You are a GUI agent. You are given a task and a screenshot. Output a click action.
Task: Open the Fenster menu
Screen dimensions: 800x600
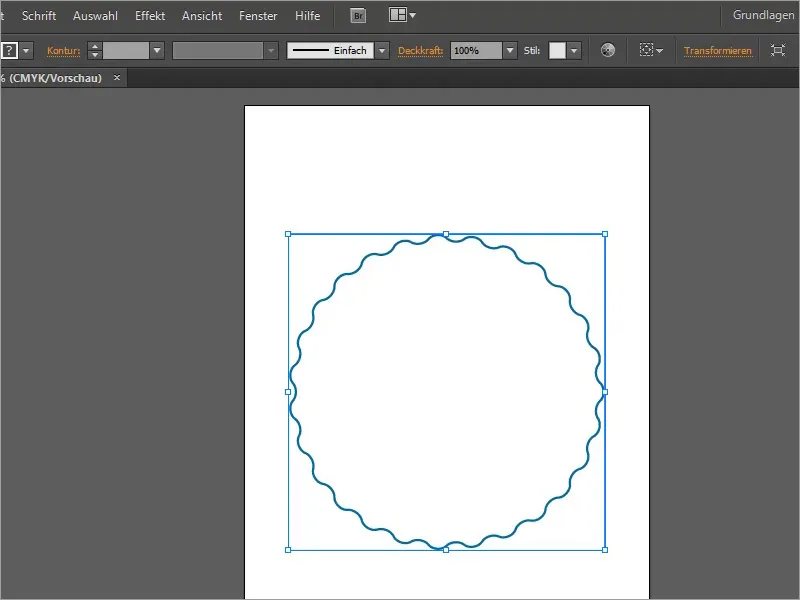pos(258,16)
